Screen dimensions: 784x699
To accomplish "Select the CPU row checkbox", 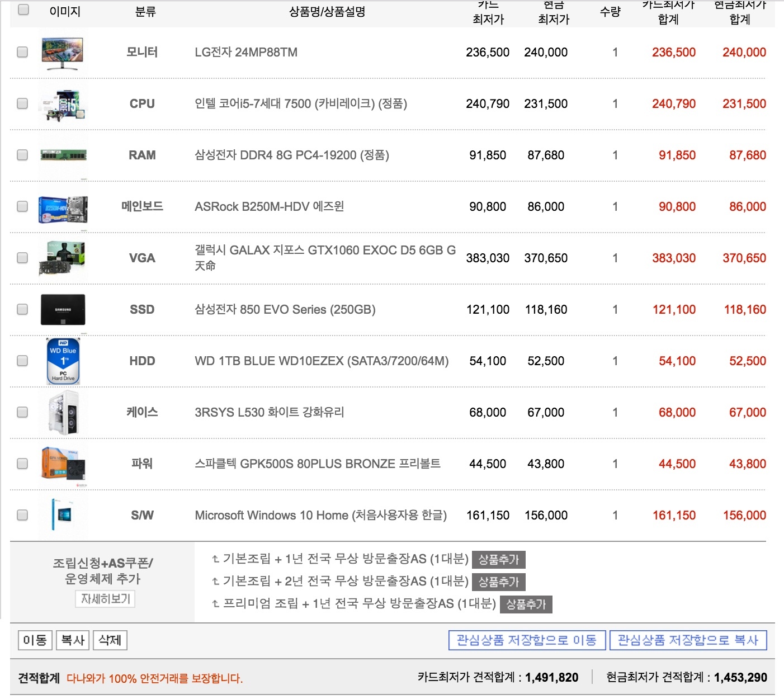I will [22, 103].
